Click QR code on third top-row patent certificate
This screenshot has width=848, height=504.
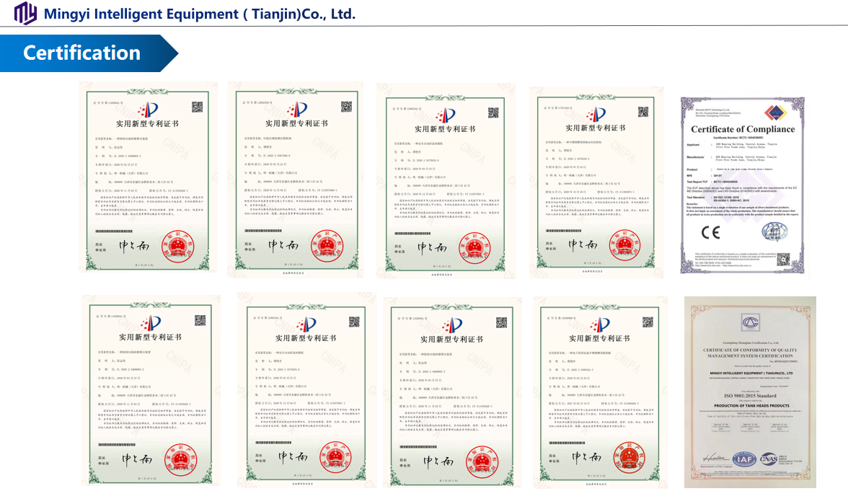[x=493, y=112]
